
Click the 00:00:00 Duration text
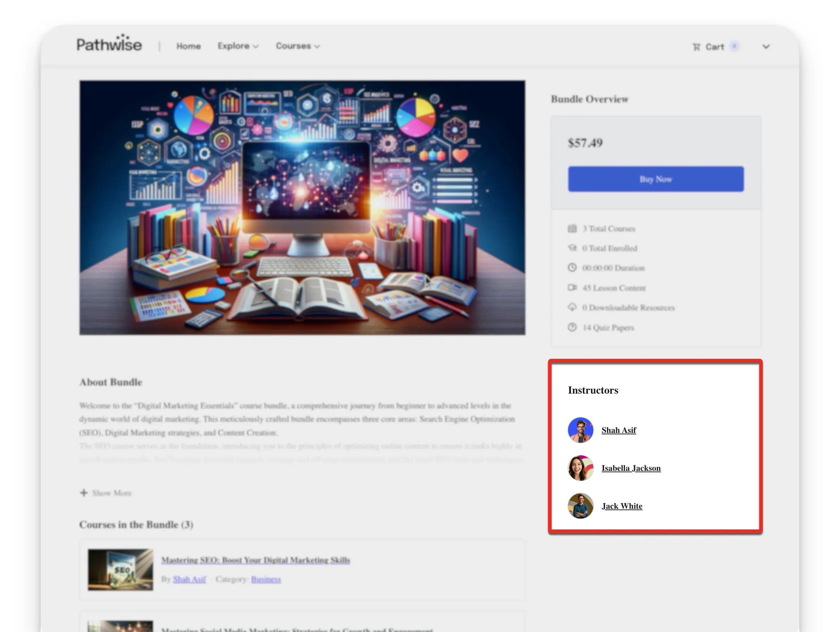[613, 268]
